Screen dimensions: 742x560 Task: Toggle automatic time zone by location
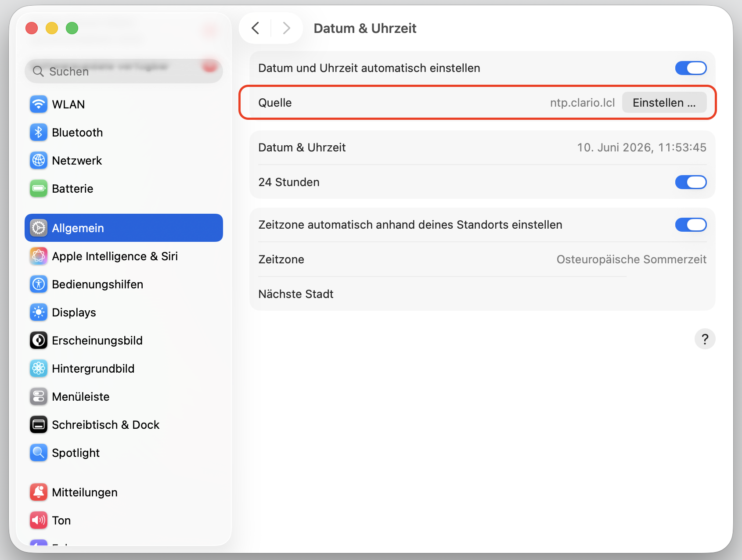[691, 225]
